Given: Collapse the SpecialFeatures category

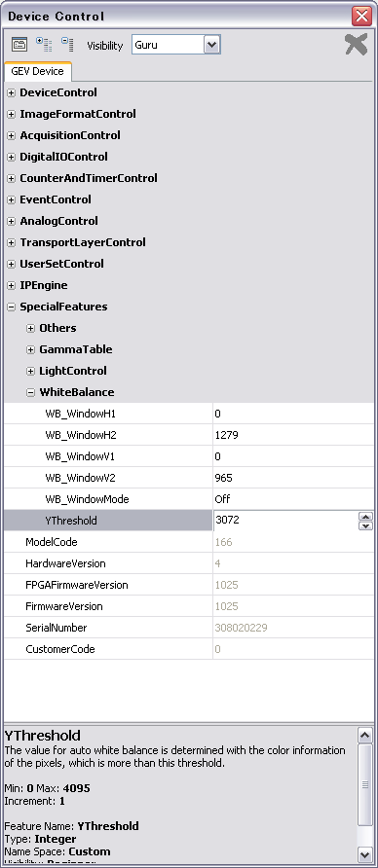Looking at the screenshot, I should pyautogui.click(x=11, y=307).
